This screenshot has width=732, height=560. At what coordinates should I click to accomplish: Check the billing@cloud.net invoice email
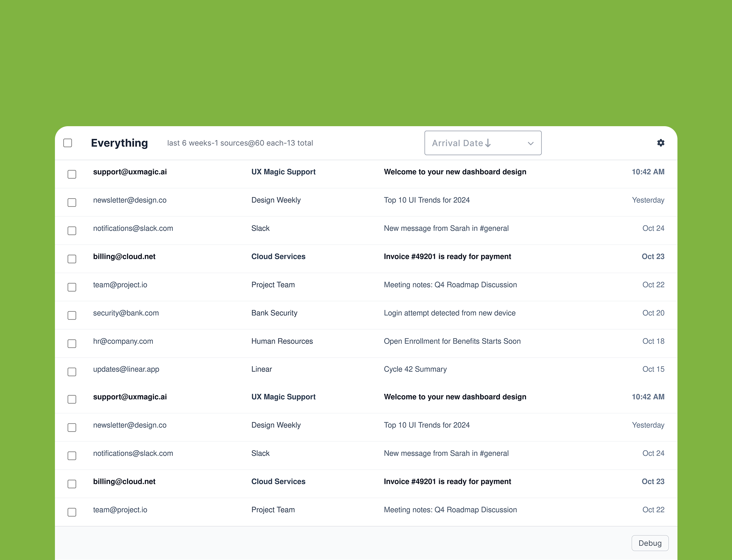72,259
